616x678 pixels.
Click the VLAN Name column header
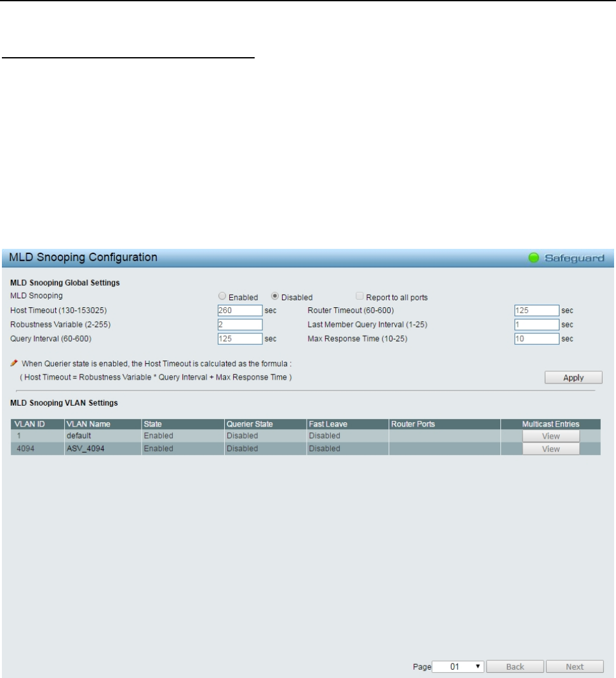pyautogui.click(x=103, y=424)
